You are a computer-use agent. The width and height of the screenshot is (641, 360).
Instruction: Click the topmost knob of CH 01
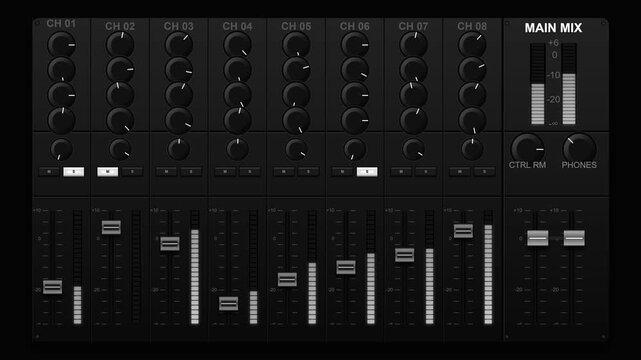pos(61,45)
